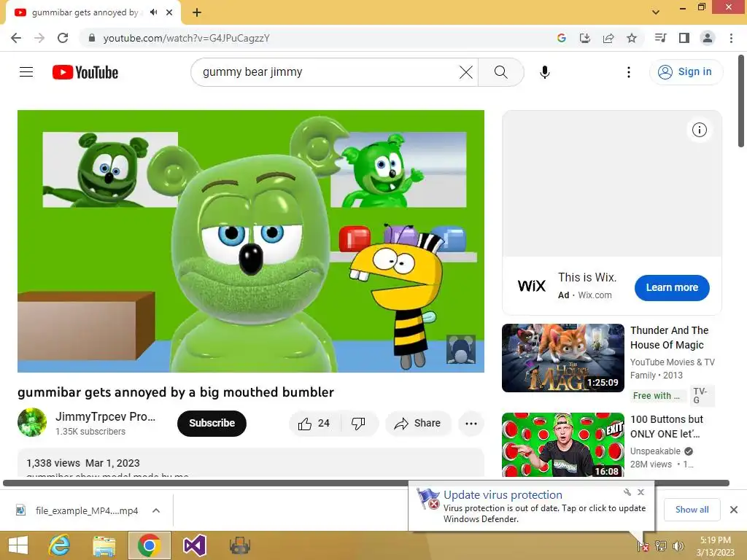
Task: Open tab search chevron dropdown
Action: pyautogui.click(x=656, y=12)
